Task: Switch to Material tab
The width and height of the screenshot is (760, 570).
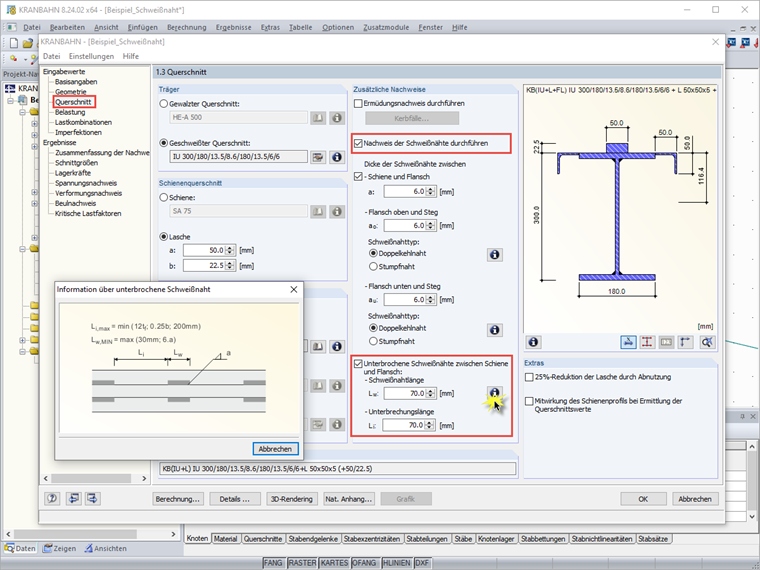Action: [x=225, y=538]
